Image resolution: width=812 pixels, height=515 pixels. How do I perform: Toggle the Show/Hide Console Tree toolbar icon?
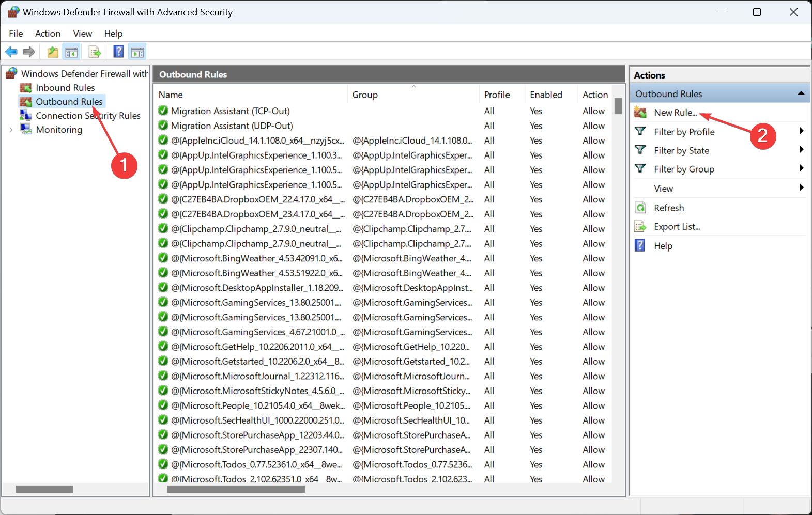point(71,52)
